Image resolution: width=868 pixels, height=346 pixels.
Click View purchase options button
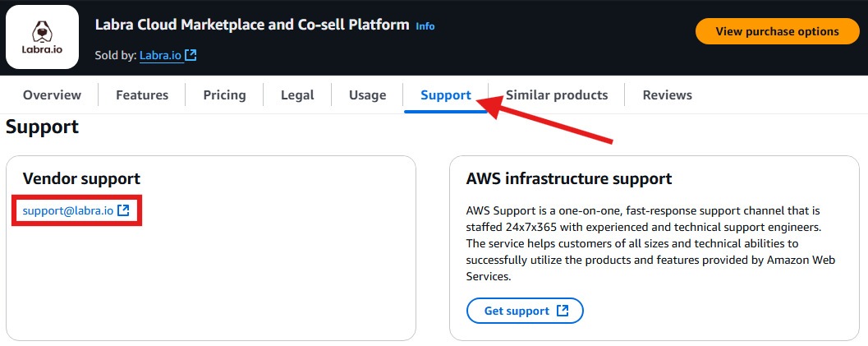pyautogui.click(x=777, y=31)
